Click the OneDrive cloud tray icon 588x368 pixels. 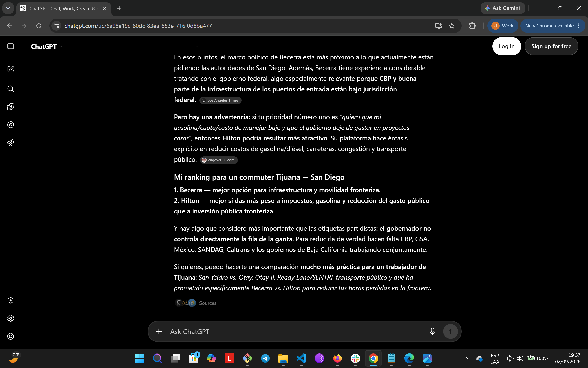pyautogui.click(x=479, y=359)
